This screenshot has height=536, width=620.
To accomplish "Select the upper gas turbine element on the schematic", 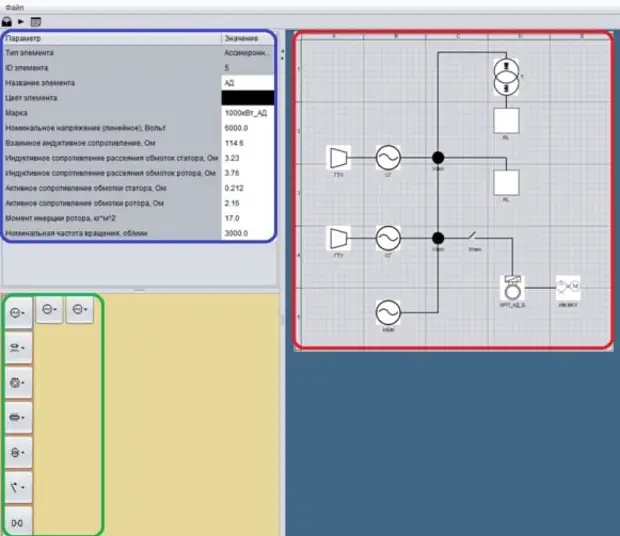I will [x=339, y=157].
